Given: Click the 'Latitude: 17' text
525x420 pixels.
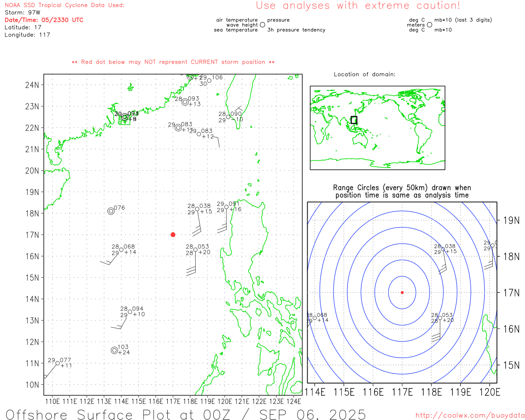Looking at the screenshot, I should tap(23, 27).
